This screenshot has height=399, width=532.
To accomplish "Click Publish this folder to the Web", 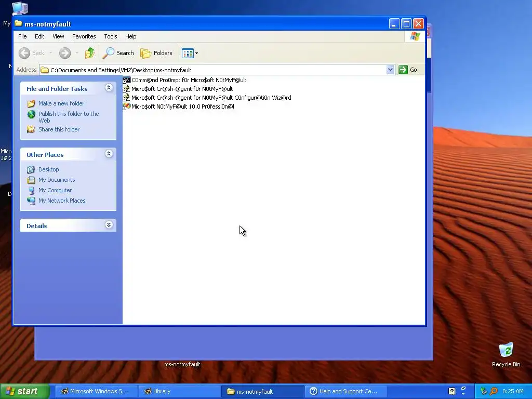I will click(x=69, y=117).
